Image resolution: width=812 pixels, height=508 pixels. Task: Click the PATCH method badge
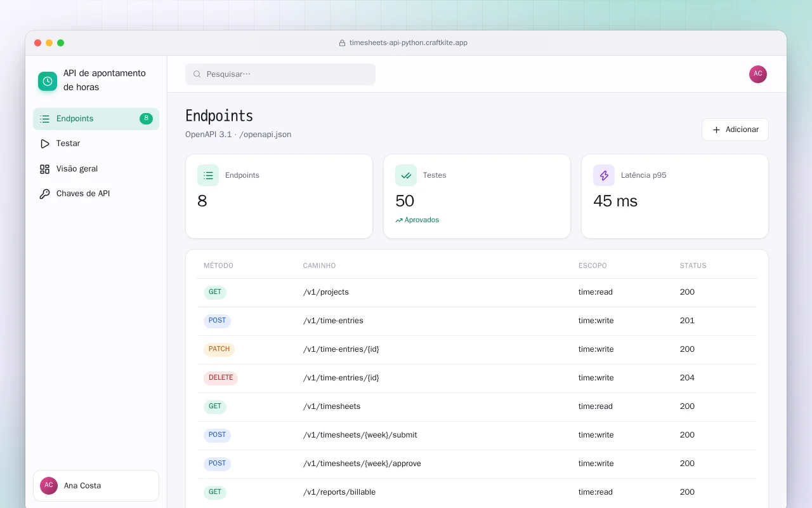tap(219, 349)
